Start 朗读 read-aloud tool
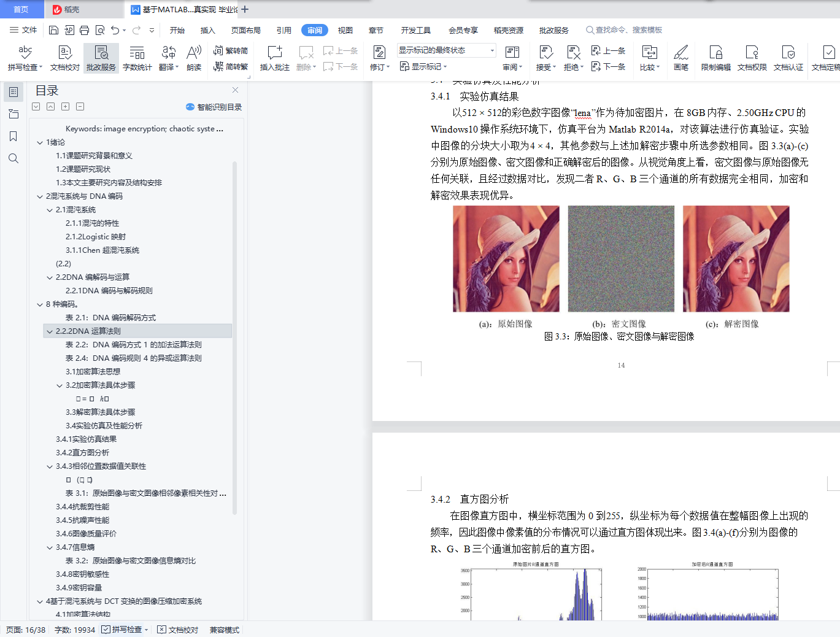Image resolution: width=840 pixels, height=637 pixels. 194,58
